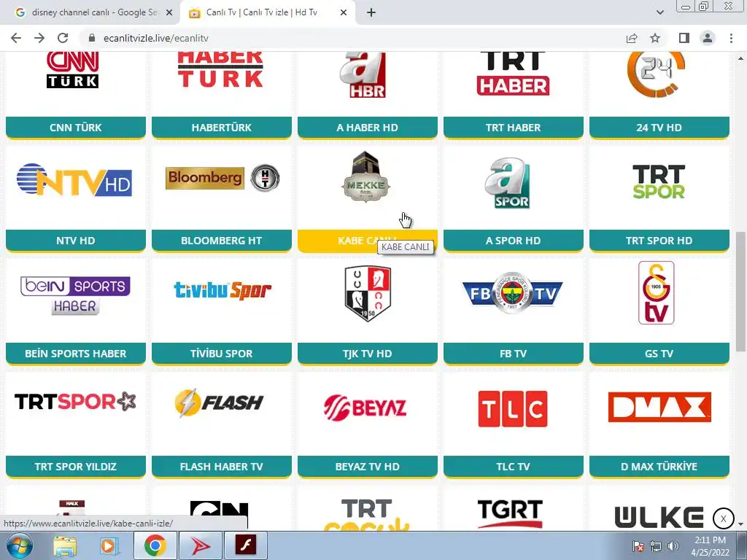The height and width of the screenshot is (560, 747).
Task: Open the TJK horse crest logo
Action: (x=368, y=293)
